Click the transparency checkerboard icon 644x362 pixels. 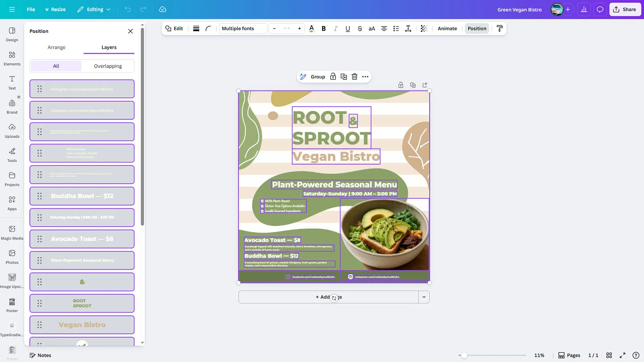(424, 29)
